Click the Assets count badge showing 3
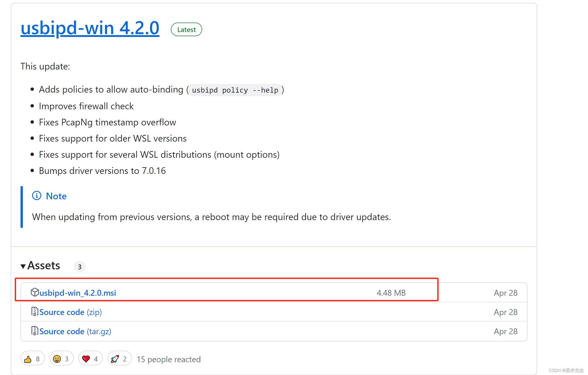Viewport: 588px width, 375px height. [x=80, y=267]
